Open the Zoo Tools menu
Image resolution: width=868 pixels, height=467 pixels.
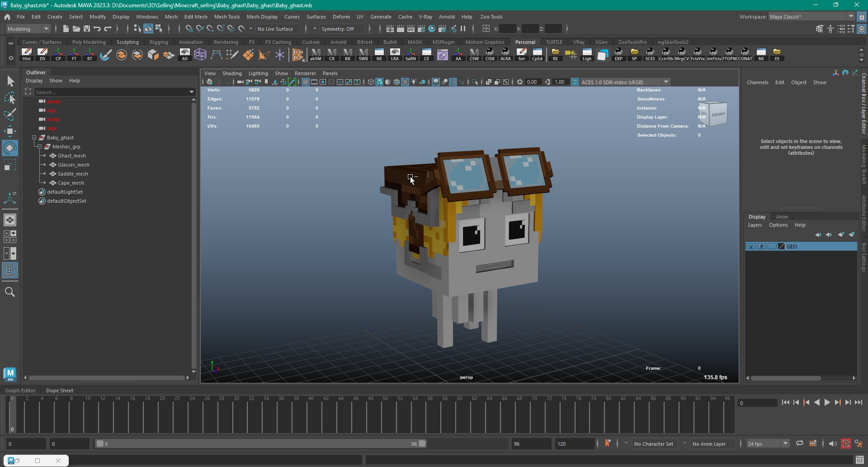tap(491, 17)
